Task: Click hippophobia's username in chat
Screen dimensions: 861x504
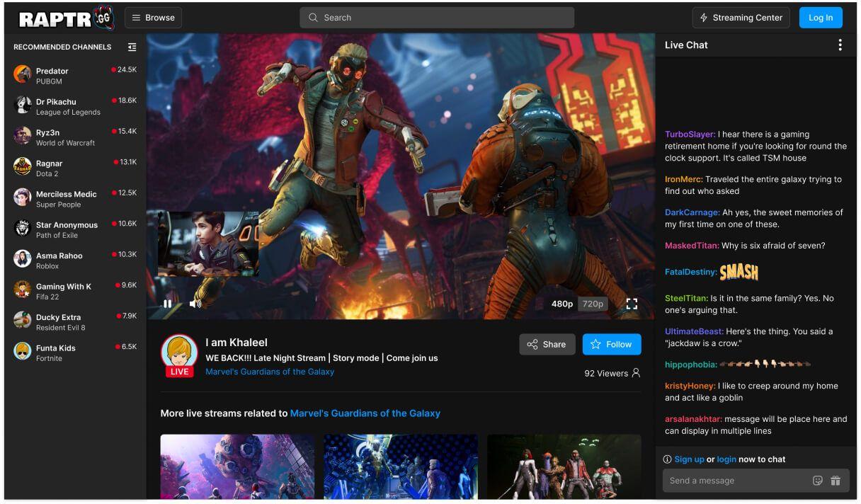Action: point(691,365)
